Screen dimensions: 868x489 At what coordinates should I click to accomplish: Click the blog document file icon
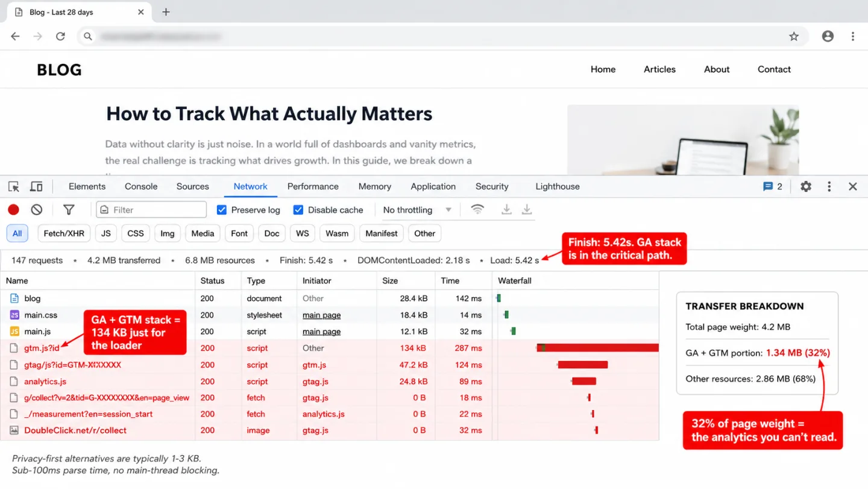(x=14, y=298)
